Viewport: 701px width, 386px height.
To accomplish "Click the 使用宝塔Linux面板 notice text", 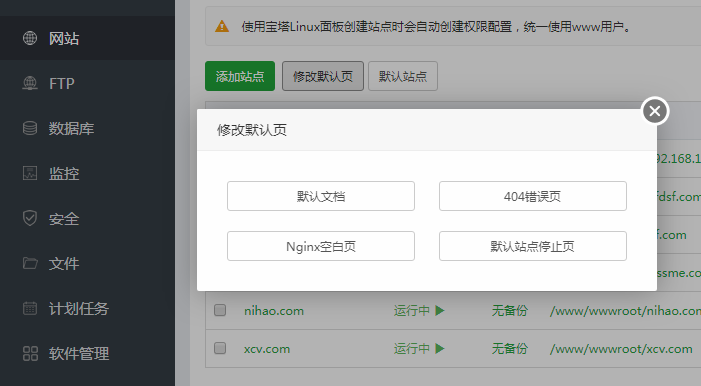I will [x=437, y=27].
